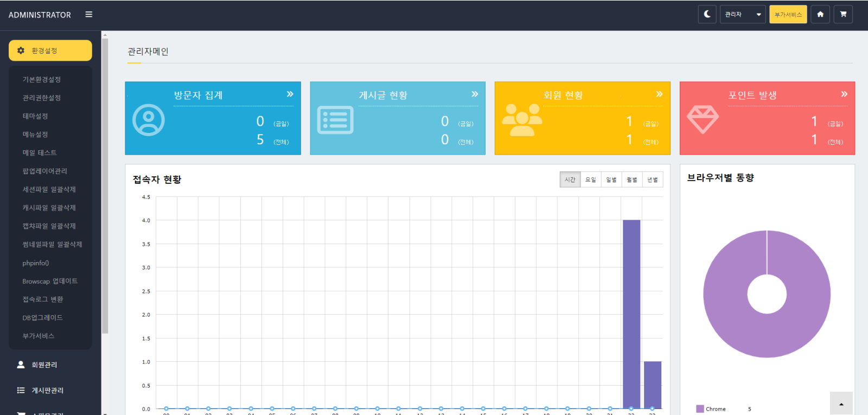868x415 pixels.
Task: Click the yellow 부가서비스 button
Action: 788,15
